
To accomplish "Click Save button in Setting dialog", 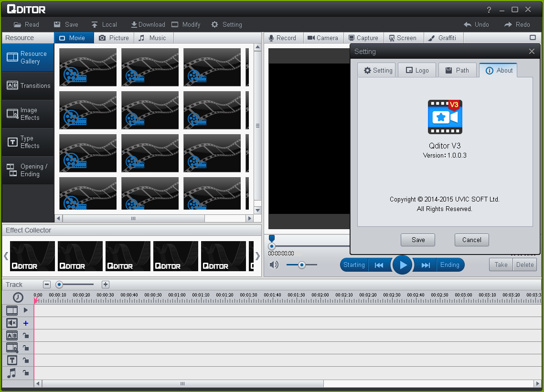I will coord(417,240).
